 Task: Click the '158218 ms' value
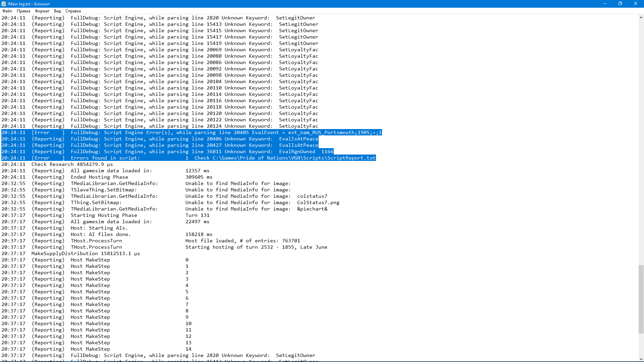click(199, 234)
